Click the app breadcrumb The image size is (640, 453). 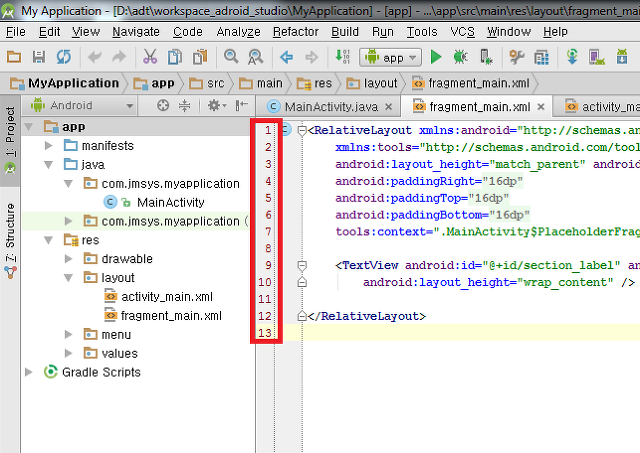click(154, 83)
